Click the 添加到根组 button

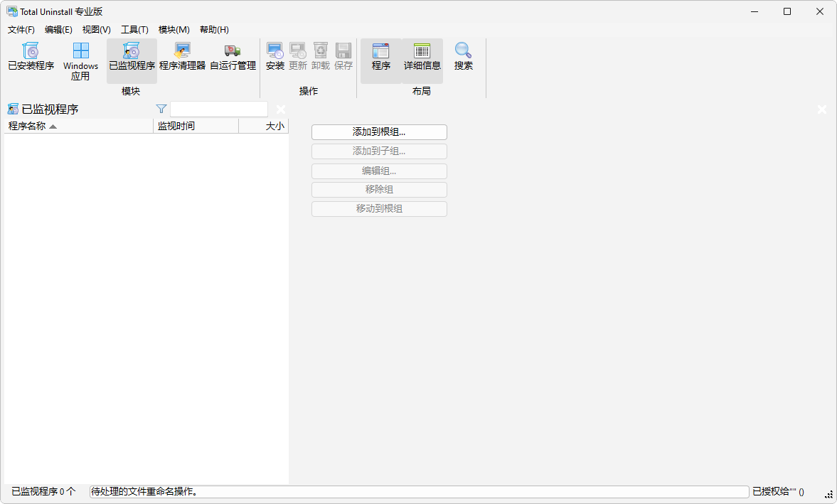click(379, 132)
